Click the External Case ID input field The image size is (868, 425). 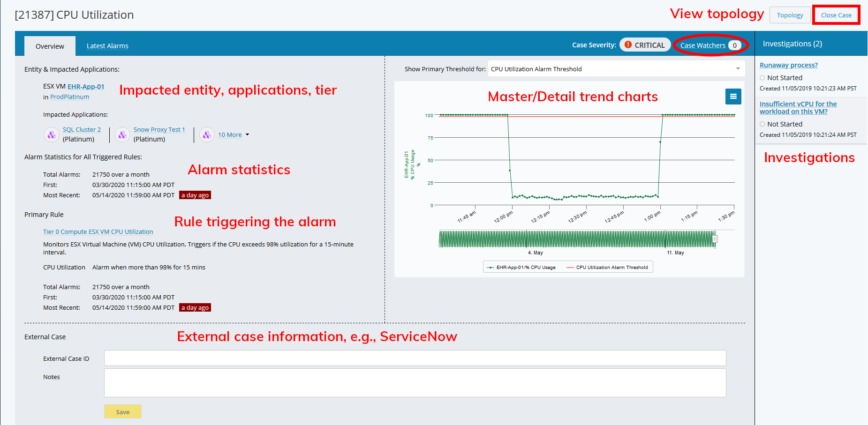click(415, 358)
